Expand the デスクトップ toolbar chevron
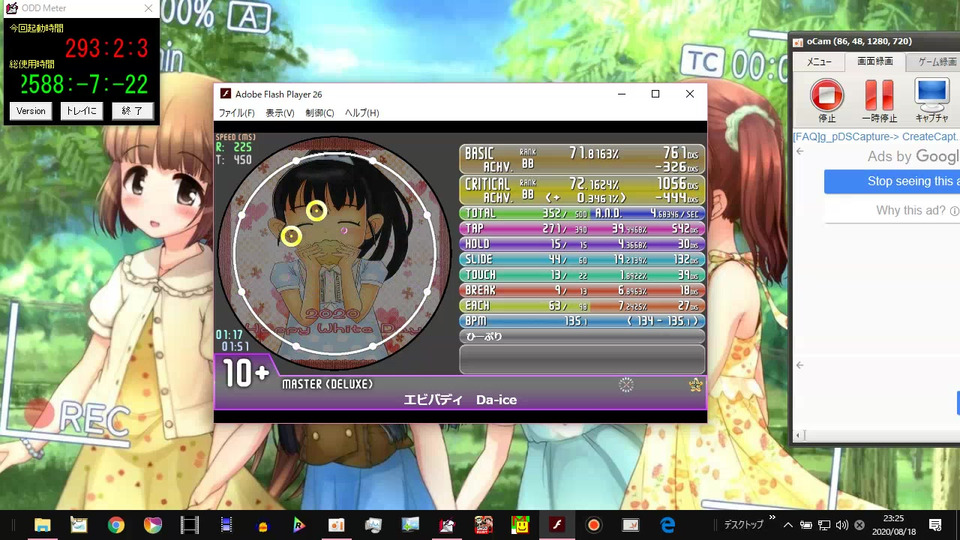 click(772, 518)
